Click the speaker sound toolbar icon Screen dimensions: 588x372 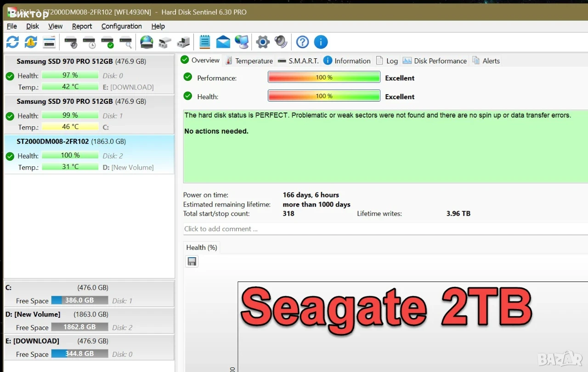pyautogui.click(x=281, y=42)
